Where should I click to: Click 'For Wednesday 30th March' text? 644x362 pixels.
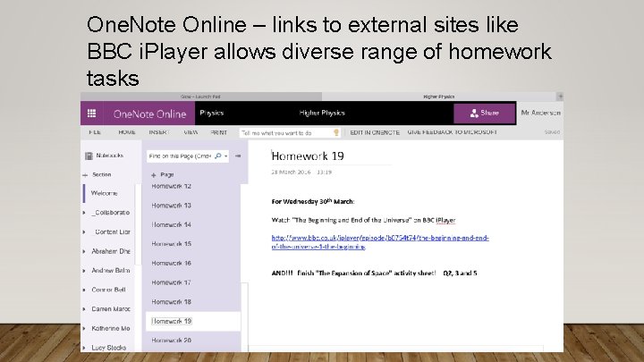[313, 201]
